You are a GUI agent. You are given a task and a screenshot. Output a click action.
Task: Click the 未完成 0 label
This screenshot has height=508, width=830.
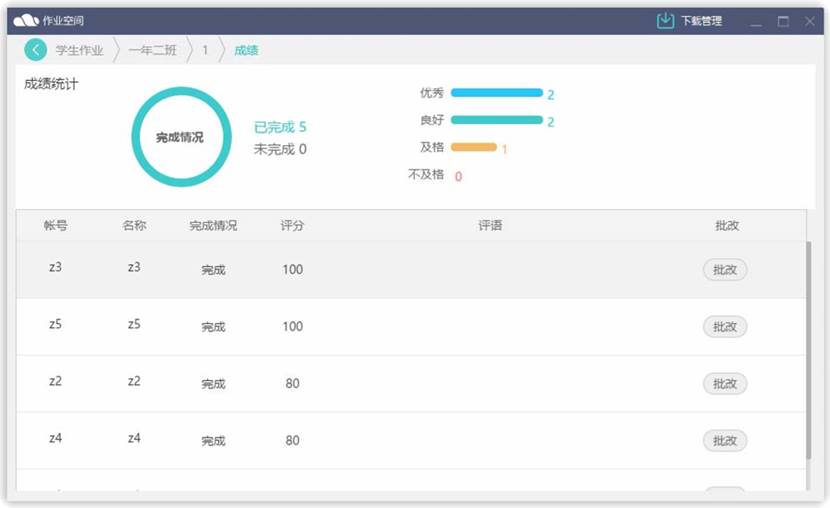click(x=280, y=149)
